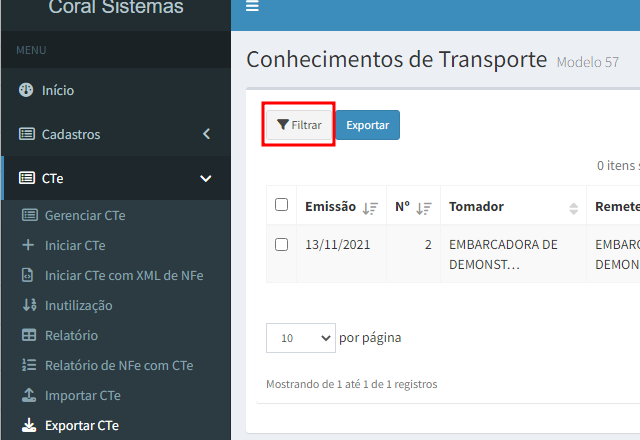
Task: Click the plus icon for Iniciar CTe
Action: click(x=28, y=245)
